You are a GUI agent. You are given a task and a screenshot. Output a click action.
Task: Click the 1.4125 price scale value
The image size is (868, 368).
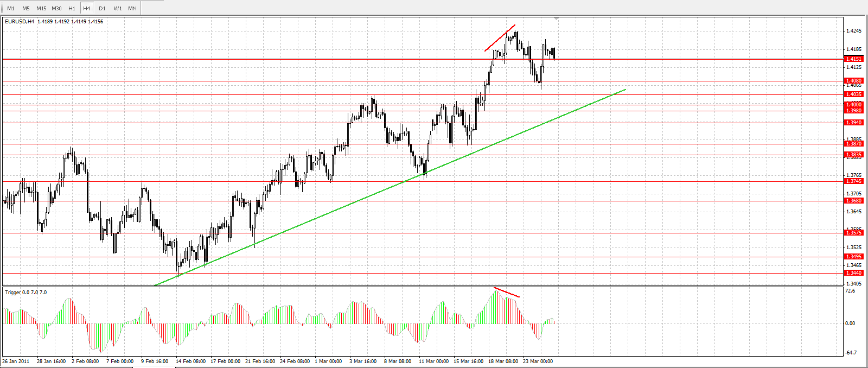(854, 67)
